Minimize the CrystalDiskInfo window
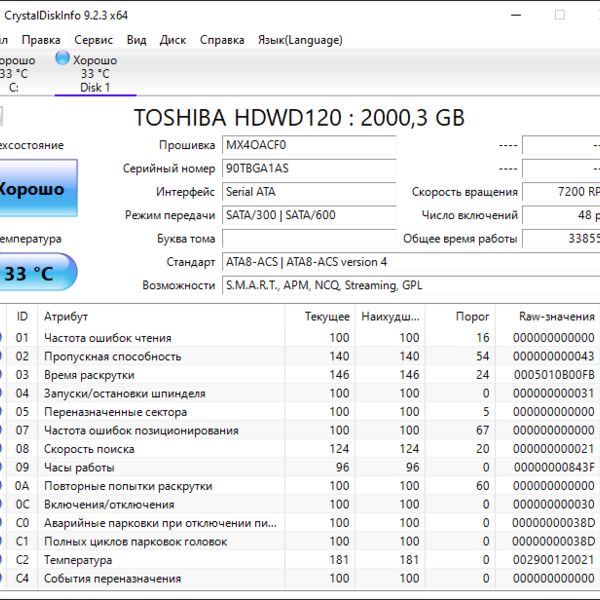Screen dimensions: 600x600 click(x=516, y=15)
